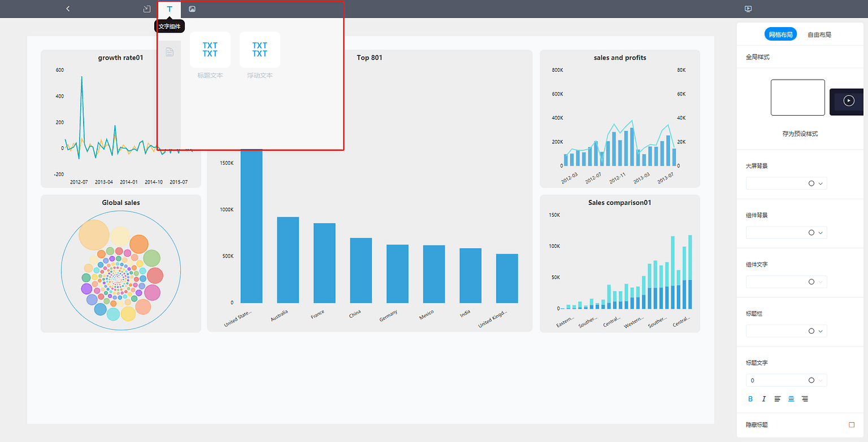Click the United States bar in Top 801

click(251, 226)
